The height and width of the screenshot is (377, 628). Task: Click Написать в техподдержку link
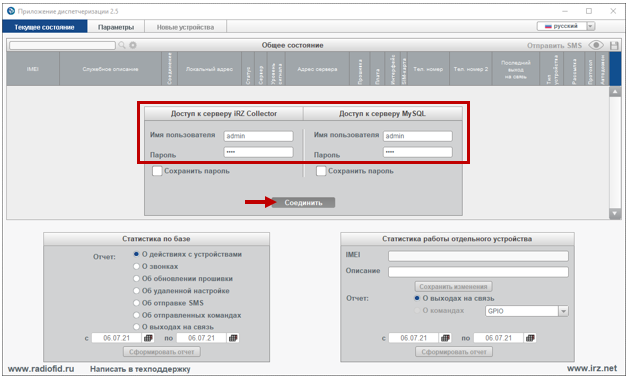[x=140, y=369]
